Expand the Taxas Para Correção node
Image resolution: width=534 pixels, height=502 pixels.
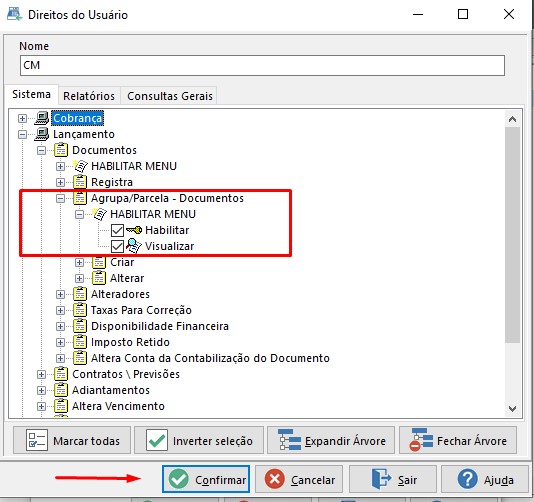(x=60, y=310)
